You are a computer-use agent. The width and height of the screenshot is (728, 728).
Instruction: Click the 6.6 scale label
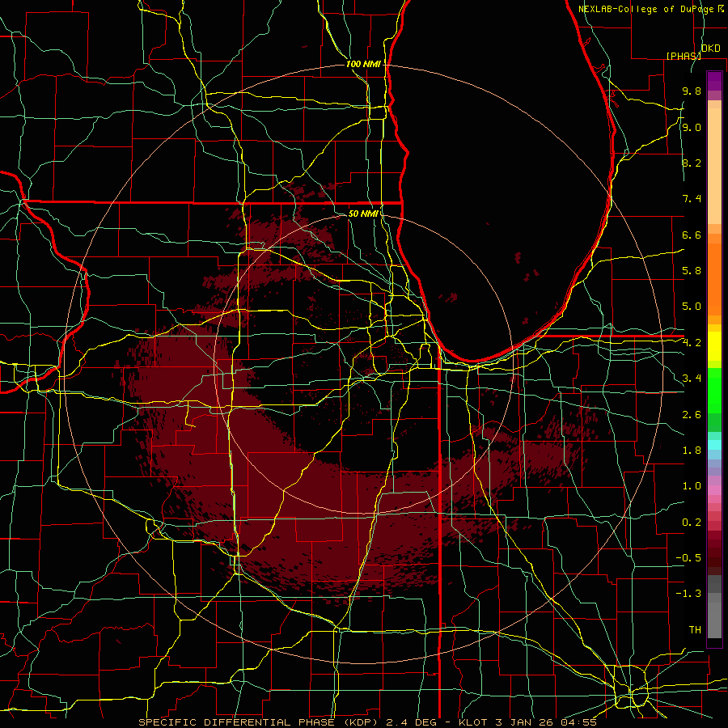coord(692,235)
